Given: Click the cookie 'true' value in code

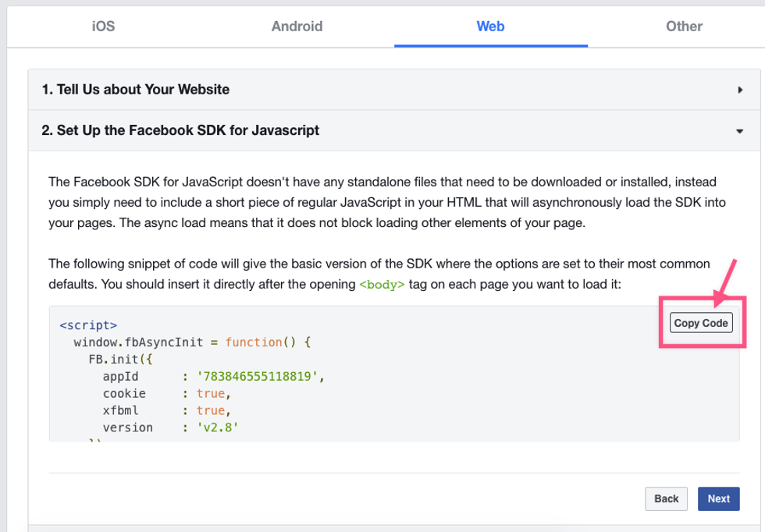Looking at the screenshot, I should pyautogui.click(x=210, y=393).
